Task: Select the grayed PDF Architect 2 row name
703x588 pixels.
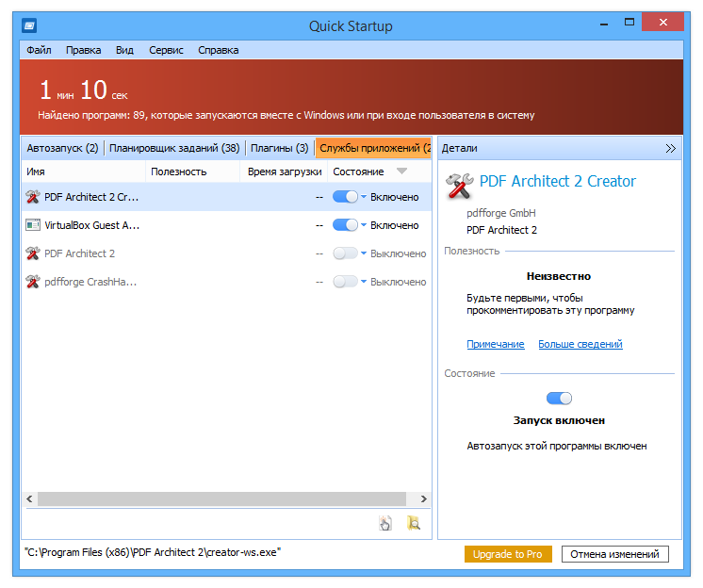Action: tap(79, 253)
